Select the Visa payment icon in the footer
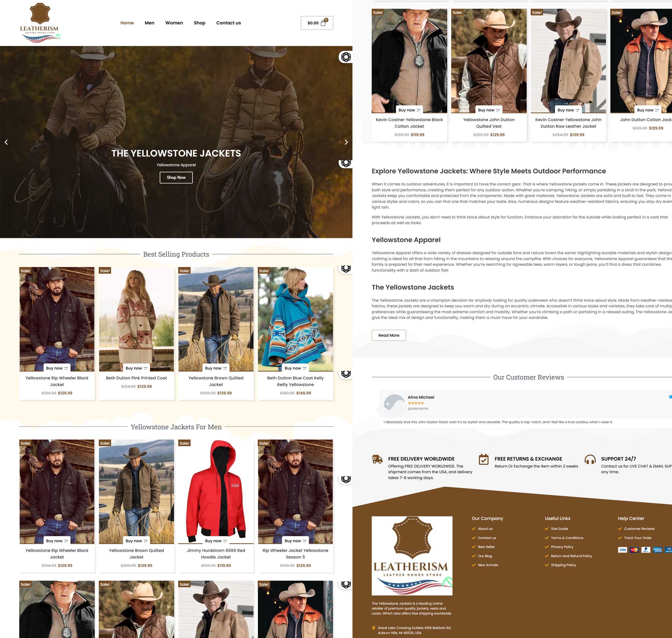672x638 pixels. (623, 550)
